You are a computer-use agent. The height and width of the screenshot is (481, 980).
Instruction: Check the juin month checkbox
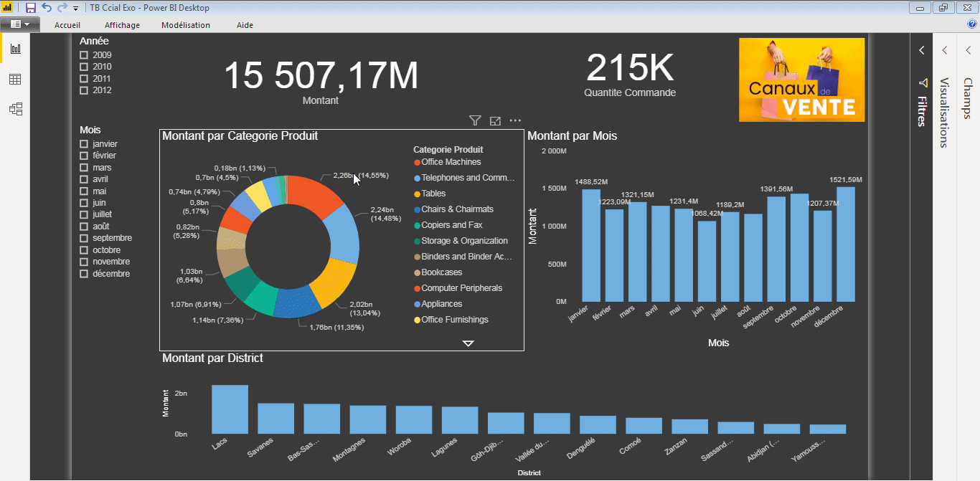pos(84,203)
